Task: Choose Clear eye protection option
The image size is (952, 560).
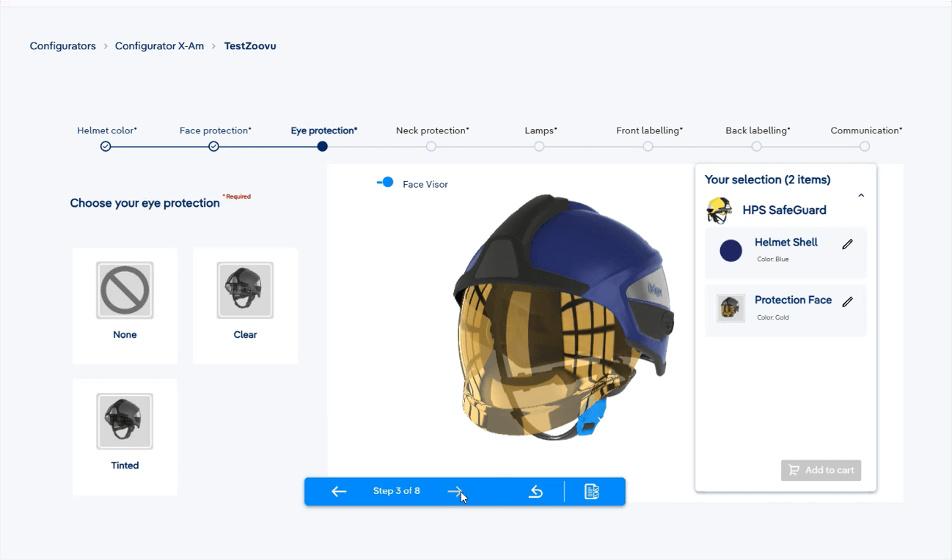Action: 245,301
